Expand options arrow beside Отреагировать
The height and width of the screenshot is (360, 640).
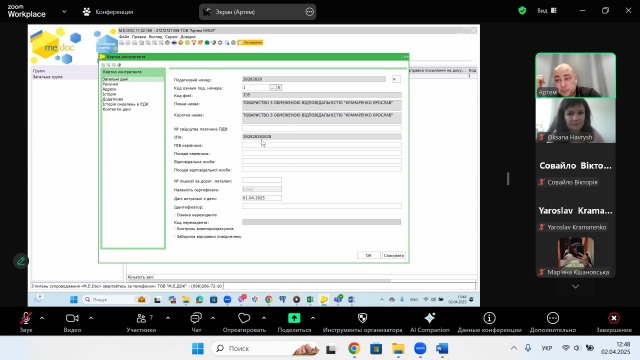264,318
